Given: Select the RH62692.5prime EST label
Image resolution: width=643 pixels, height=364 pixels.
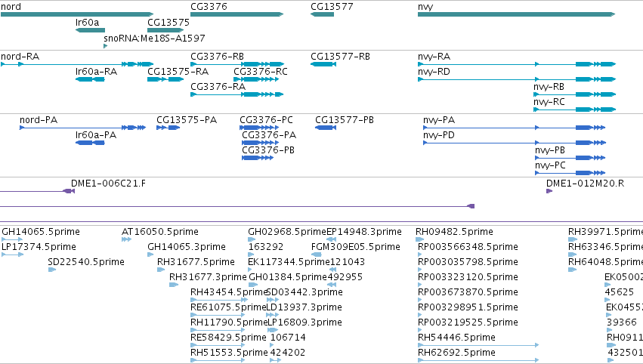Looking at the screenshot, I should pyautogui.click(x=456, y=353).
